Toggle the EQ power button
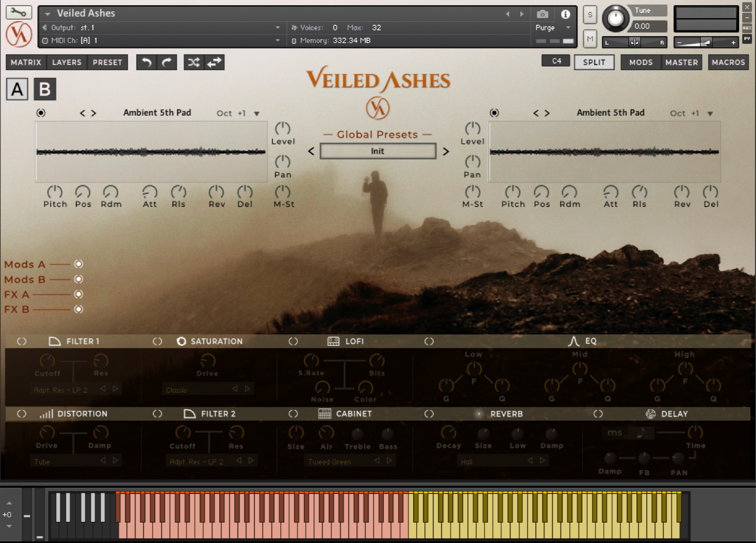This screenshot has width=756, height=543. coord(429,341)
